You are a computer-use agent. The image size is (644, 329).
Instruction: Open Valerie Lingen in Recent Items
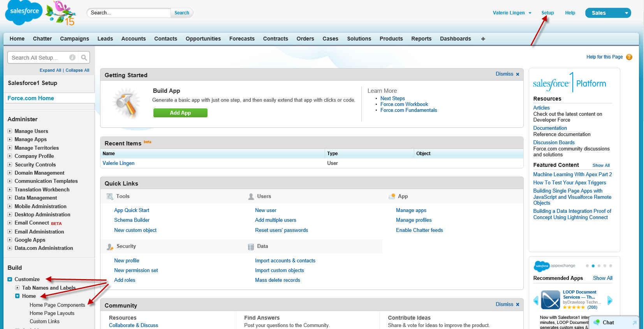(118, 163)
